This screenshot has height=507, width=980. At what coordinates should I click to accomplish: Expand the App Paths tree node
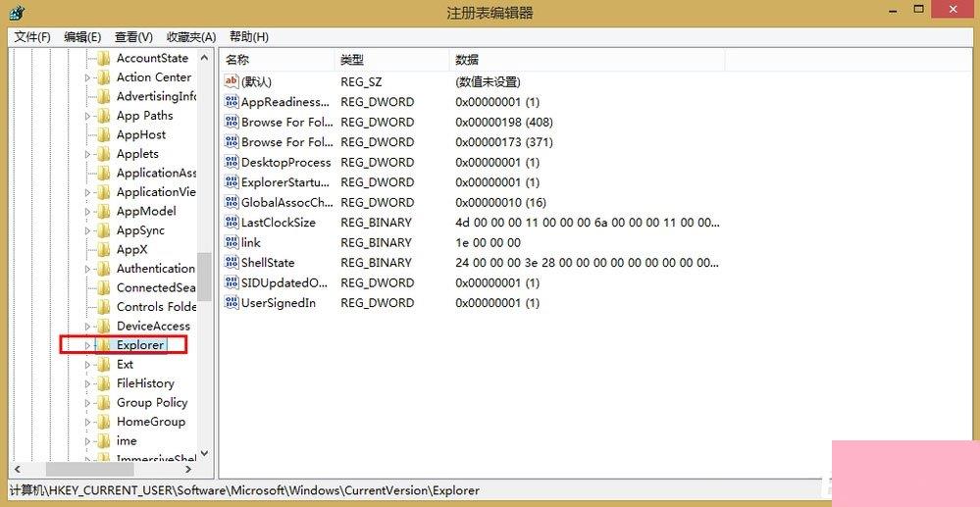point(87,116)
